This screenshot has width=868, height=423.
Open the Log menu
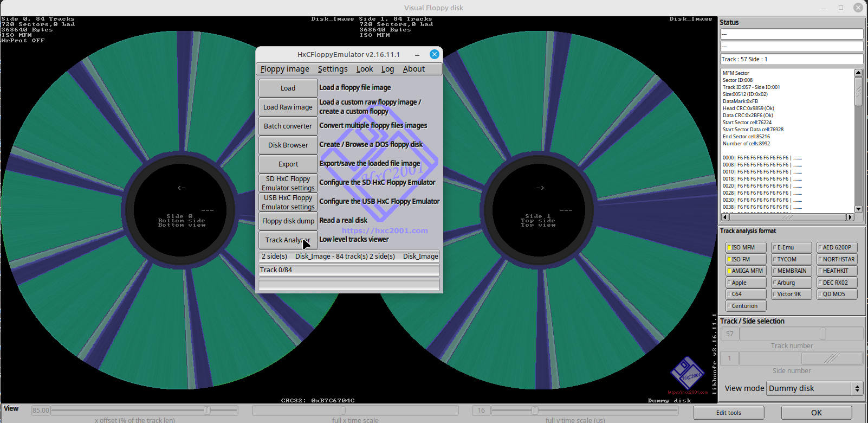pyautogui.click(x=387, y=69)
